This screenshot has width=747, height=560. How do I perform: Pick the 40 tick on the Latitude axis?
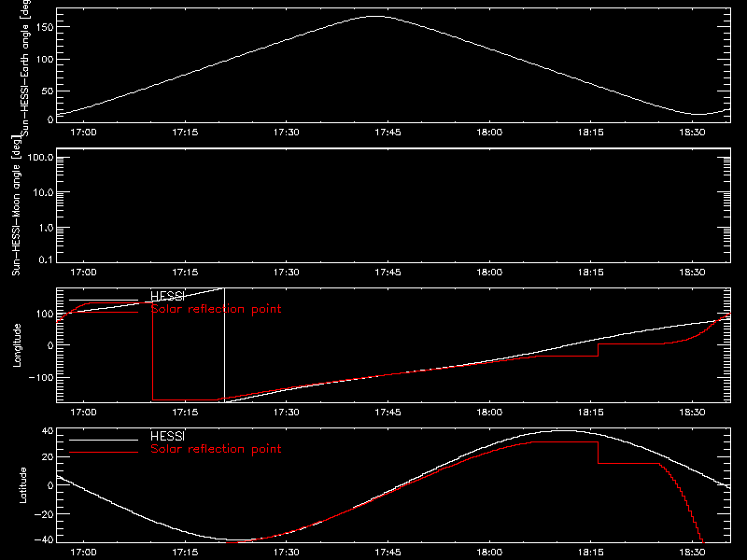(x=48, y=432)
